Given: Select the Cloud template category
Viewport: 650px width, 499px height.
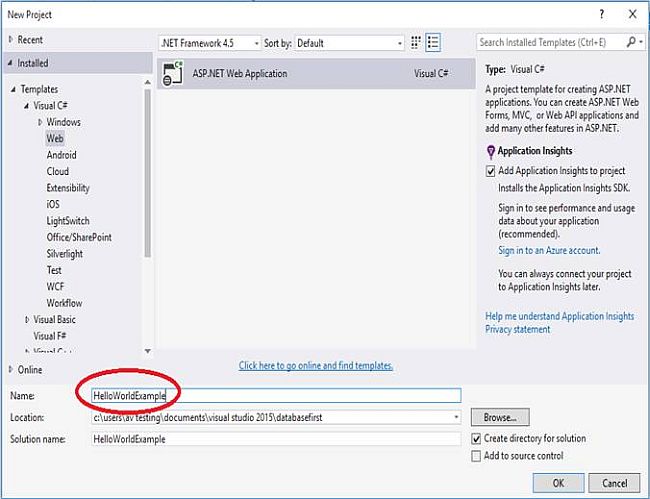Looking at the screenshot, I should click(57, 172).
